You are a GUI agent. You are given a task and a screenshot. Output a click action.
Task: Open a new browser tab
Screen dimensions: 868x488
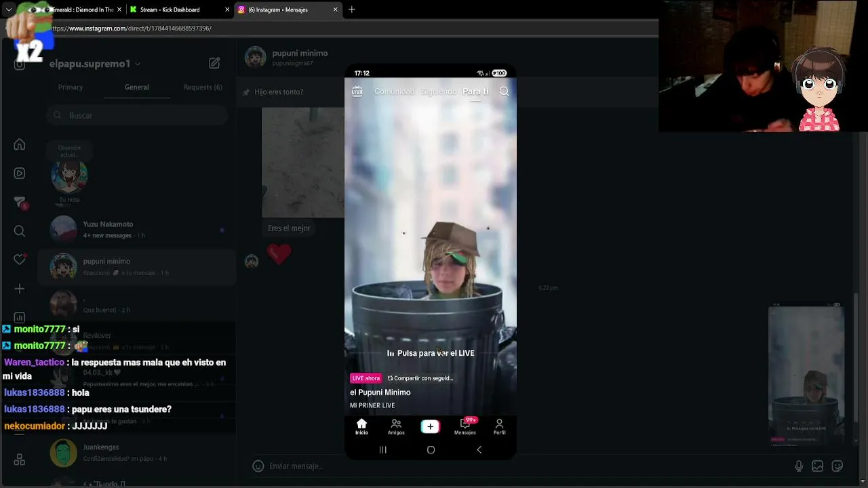[351, 9]
